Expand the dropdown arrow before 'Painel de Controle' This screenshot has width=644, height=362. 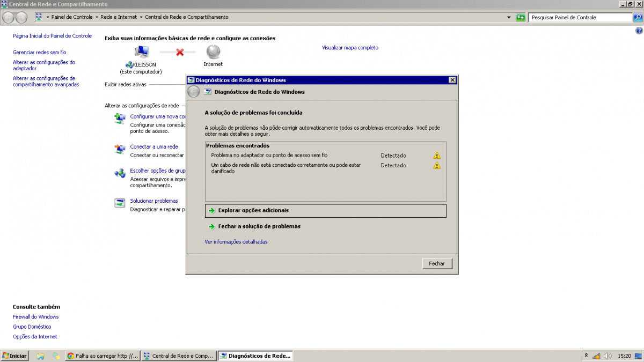pyautogui.click(x=48, y=17)
